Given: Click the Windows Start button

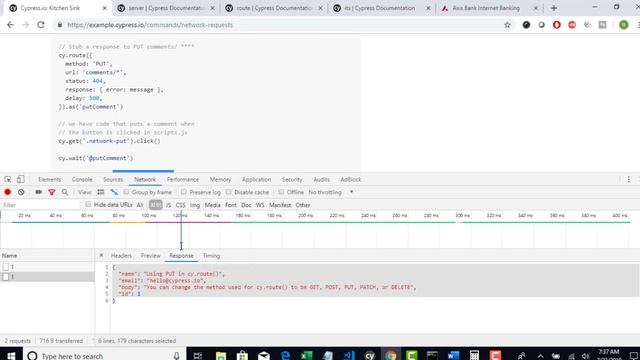Looking at the screenshot, I should tap(11, 356).
